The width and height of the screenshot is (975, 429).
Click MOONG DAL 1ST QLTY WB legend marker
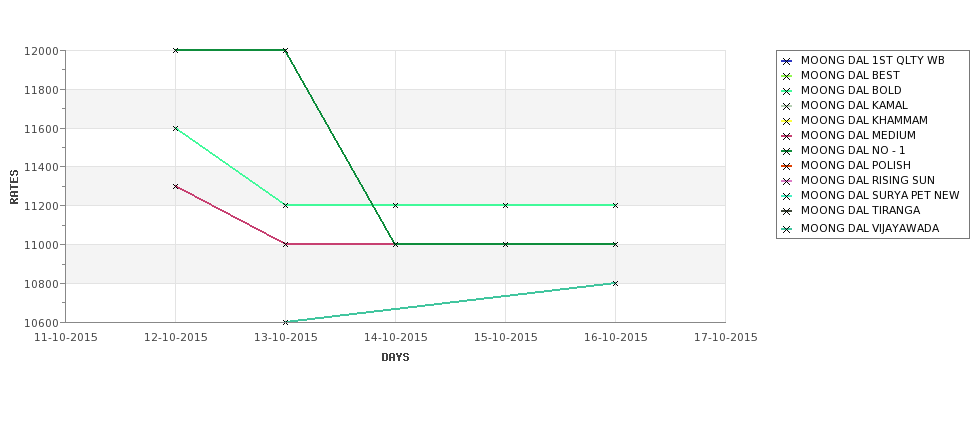(x=787, y=61)
